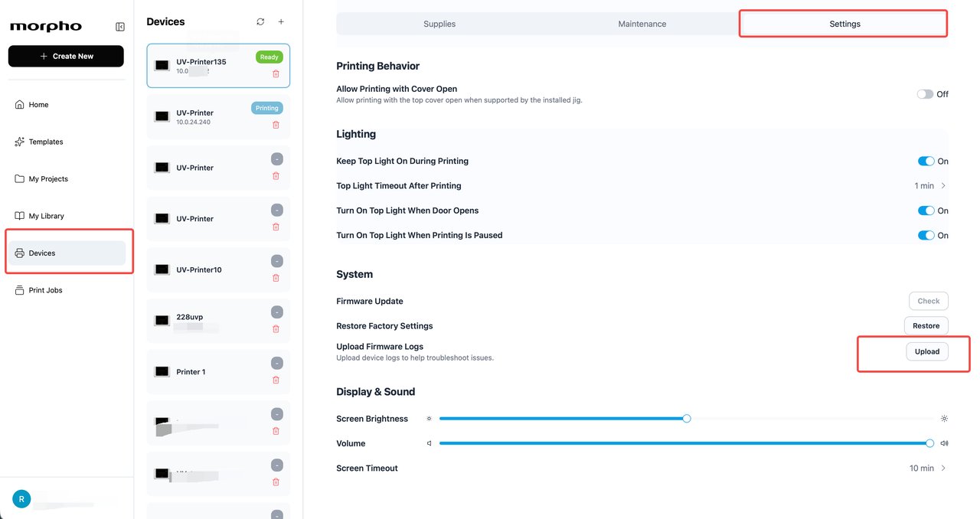This screenshot has width=980, height=519.
Task: Delete Printer 1 via trash icon
Action: (x=276, y=380)
